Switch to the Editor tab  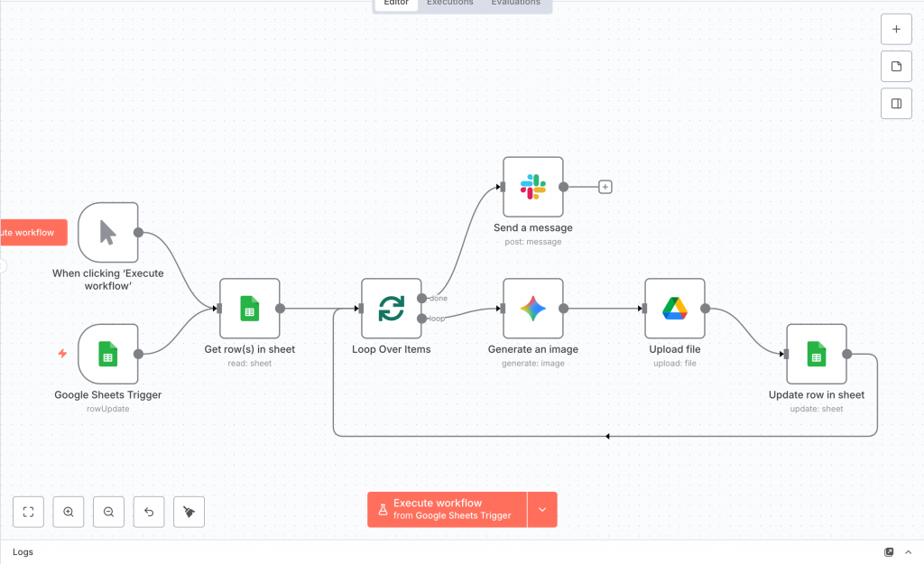pos(396,3)
